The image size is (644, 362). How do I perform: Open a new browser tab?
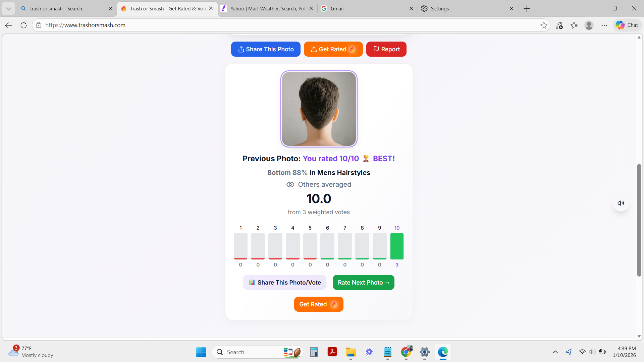point(527,9)
